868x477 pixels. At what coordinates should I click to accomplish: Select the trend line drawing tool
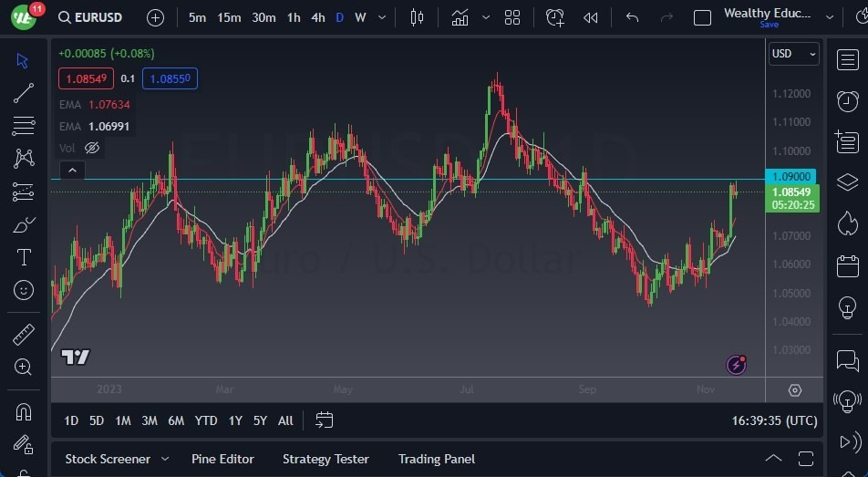coord(24,93)
